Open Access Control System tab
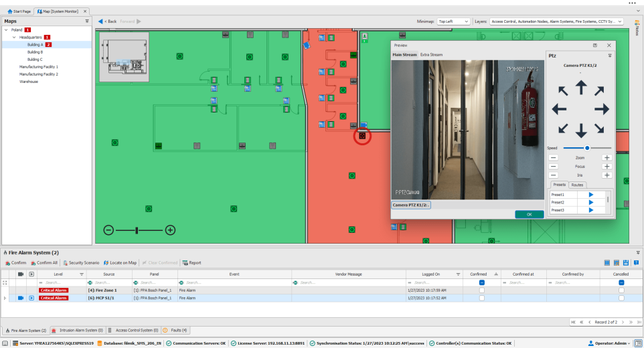The width and height of the screenshot is (644, 348). click(133, 331)
